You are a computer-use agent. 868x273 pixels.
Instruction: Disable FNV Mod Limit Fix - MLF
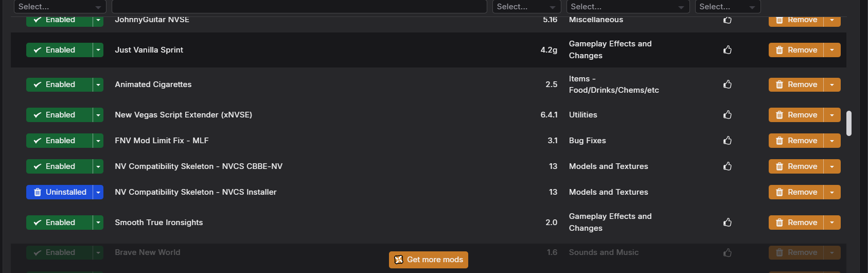[x=59, y=141]
